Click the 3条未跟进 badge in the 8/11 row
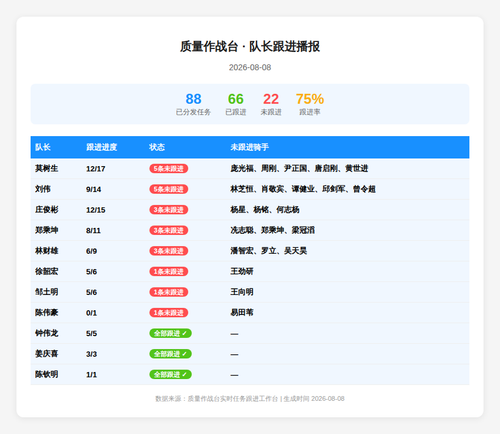This screenshot has width=500, height=434. click(169, 230)
